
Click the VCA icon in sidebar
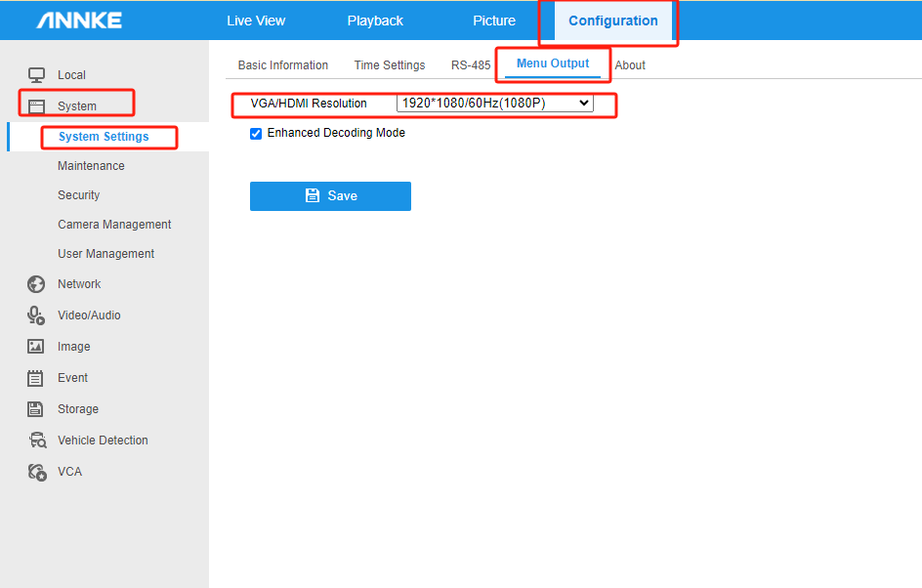coord(36,472)
